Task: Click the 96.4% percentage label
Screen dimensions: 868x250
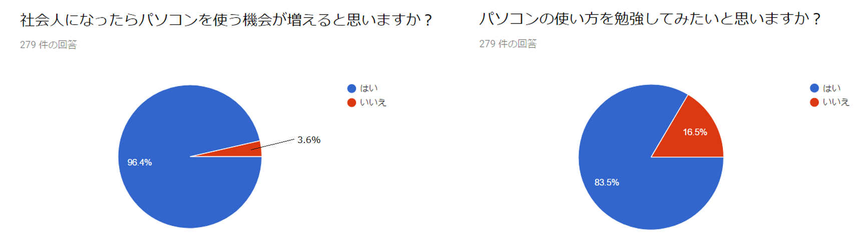Action: (x=140, y=162)
